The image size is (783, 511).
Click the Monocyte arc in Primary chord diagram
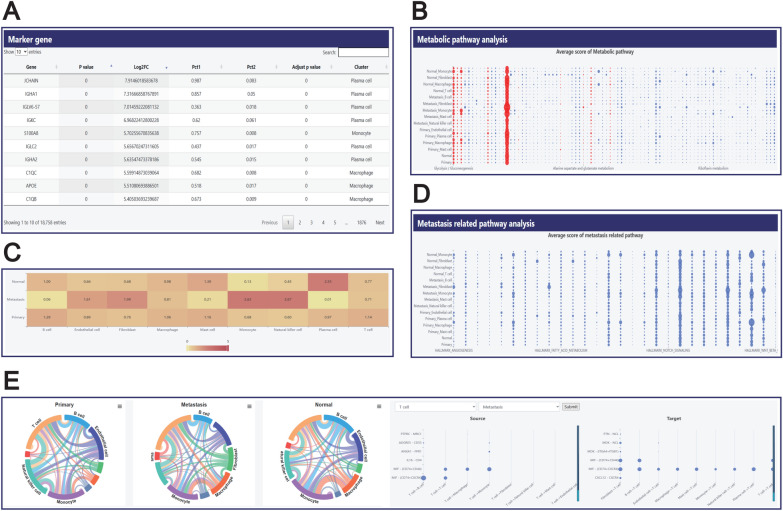tap(66, 495)
